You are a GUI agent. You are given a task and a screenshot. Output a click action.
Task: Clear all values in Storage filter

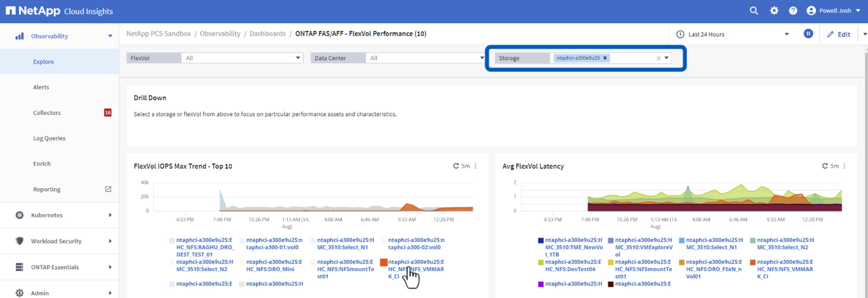[658, 58]
